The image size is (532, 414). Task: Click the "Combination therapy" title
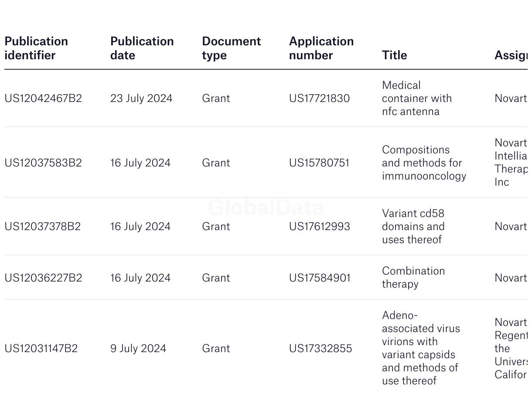click(x=413, y=277)
